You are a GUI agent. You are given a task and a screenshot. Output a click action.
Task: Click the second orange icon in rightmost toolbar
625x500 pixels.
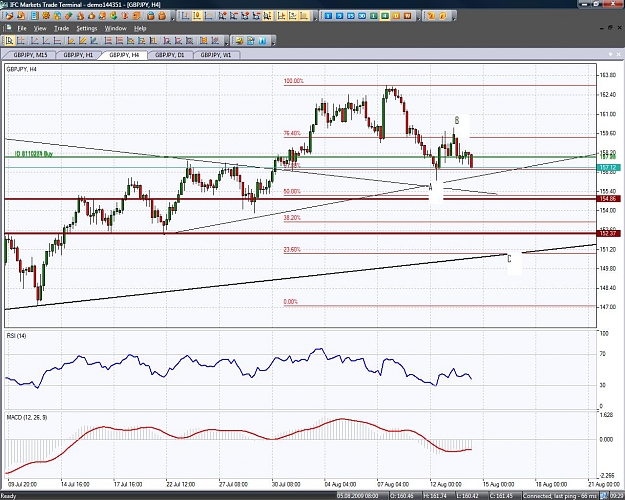click(x=442, y=16)
